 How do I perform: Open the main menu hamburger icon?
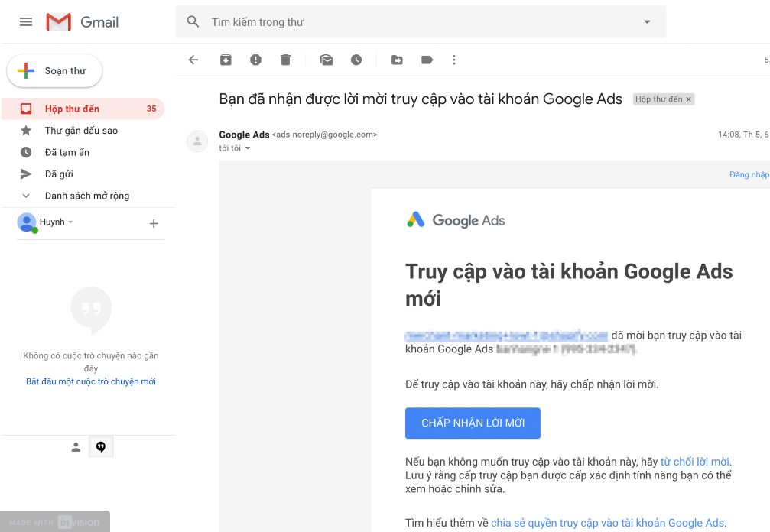pyautogui.click(x=26, y=21)
